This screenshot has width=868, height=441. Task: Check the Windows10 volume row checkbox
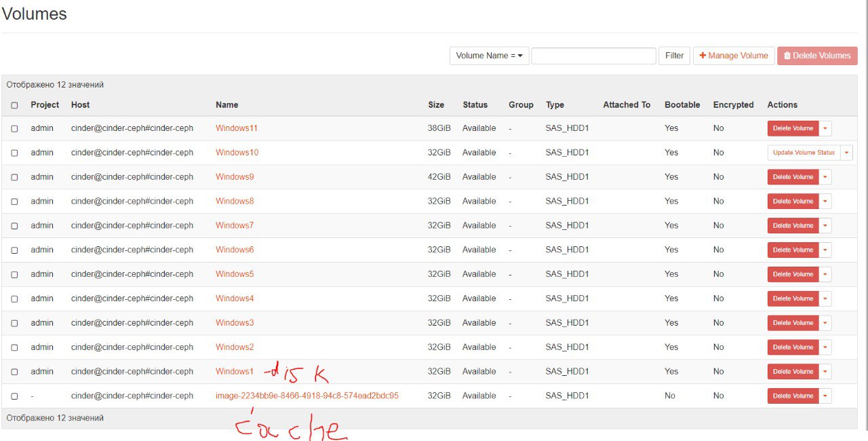14,153
